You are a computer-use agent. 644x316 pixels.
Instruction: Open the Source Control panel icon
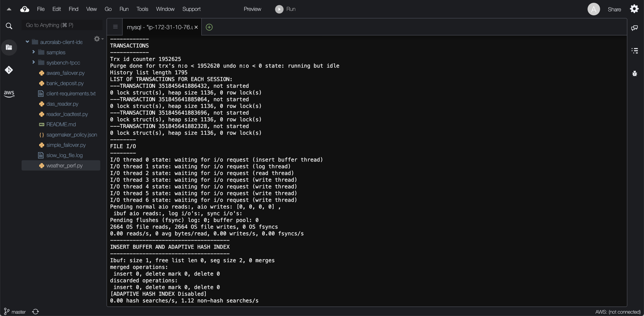pos(9,70)
